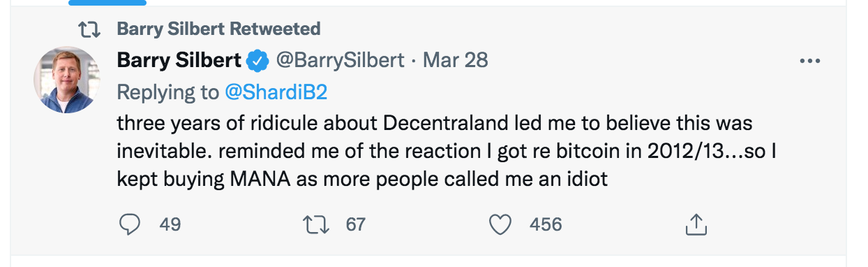Click the reply count 49
The image size is (868, 267).
pyautogui.click(x=170, y=224)
